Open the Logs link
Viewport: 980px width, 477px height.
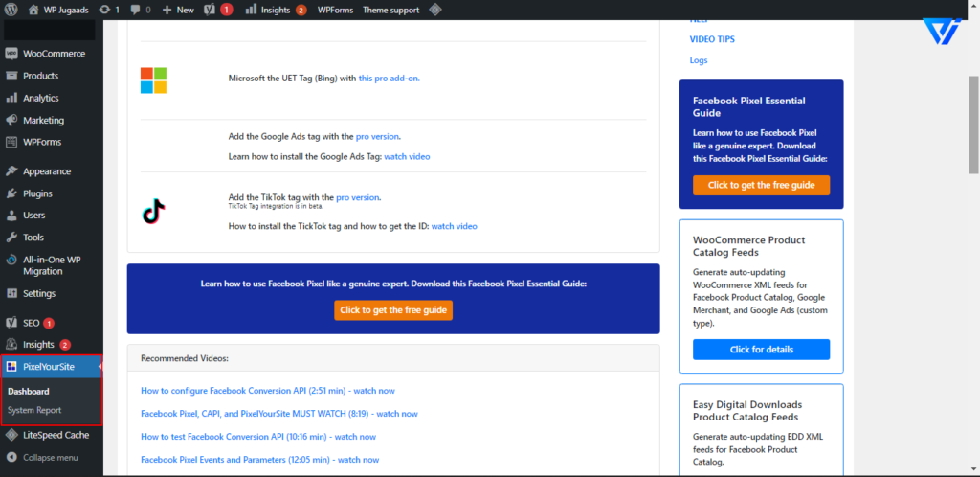pyautogui.click(x=698, y=60)
